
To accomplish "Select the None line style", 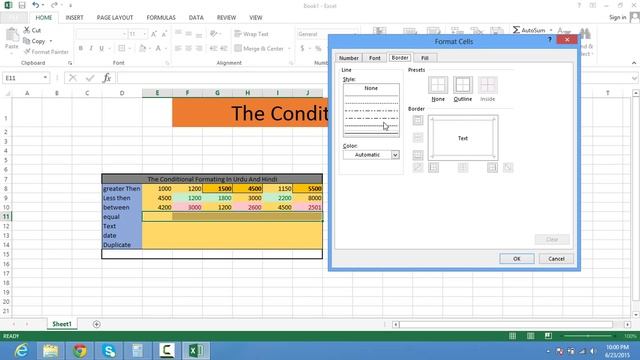I will [x=371, y=88].
